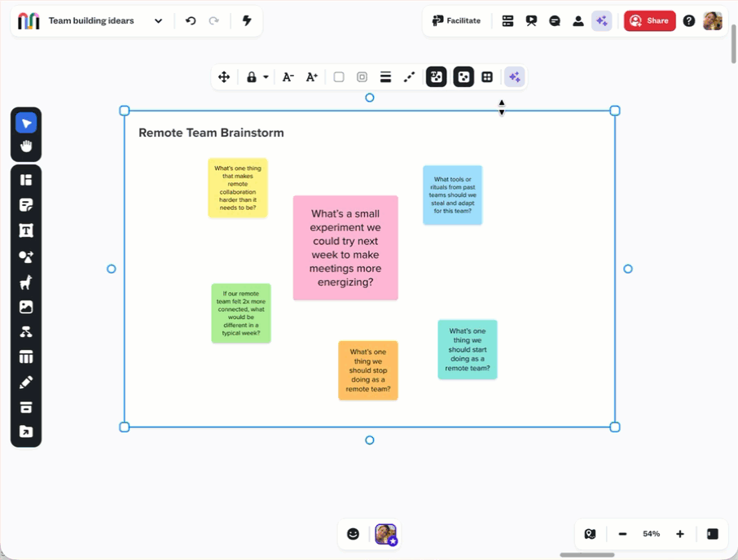This screenshot has height=560, width=738.
Task: Click the move handle in floating toolbar
Action: click(x=224, y=77)
